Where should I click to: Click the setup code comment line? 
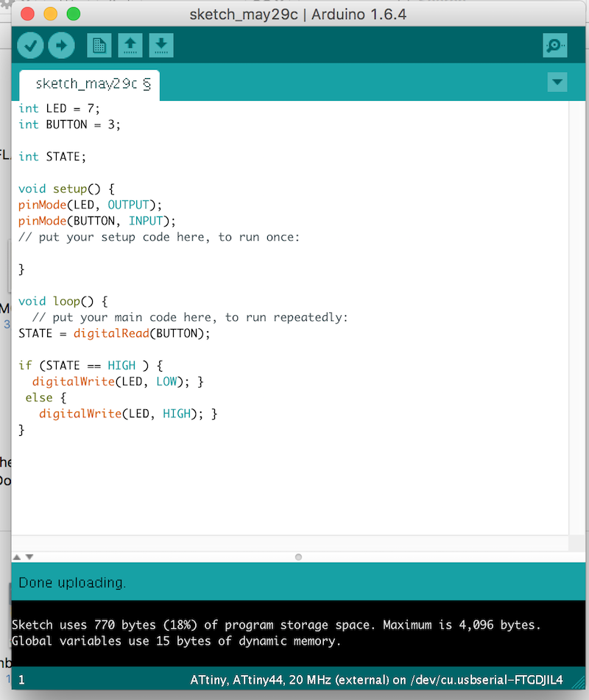point(159,237)
